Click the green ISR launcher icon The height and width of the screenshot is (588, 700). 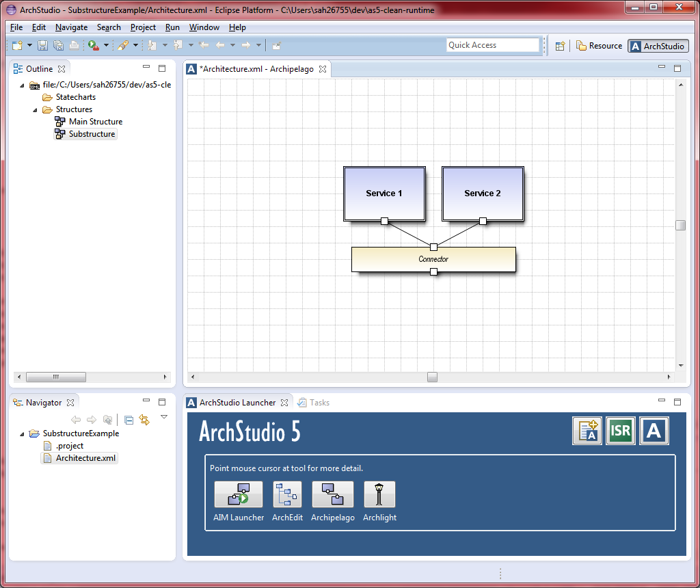[621, 431]
